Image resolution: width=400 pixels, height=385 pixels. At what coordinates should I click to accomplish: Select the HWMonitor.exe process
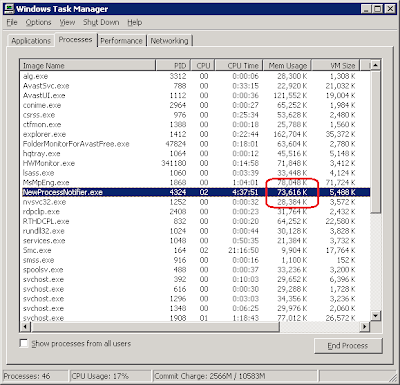[x=195, y=163]
